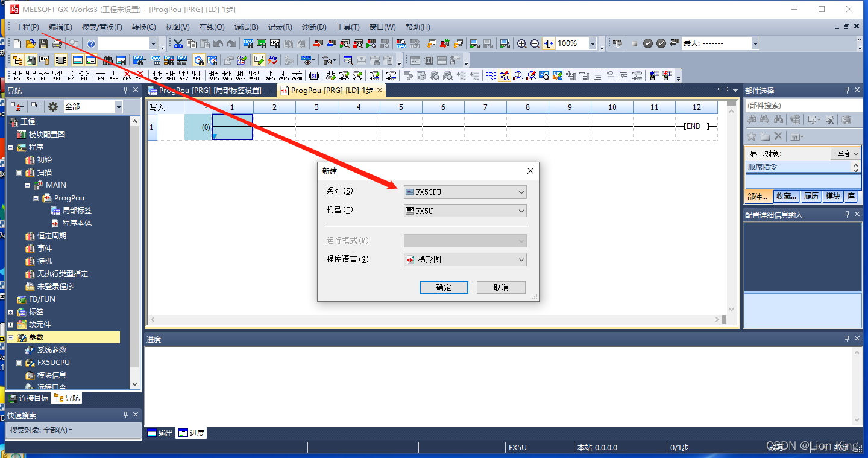This screenshot has width=868, height=458.
Task: Open the 系列 FX5CPU dropdown
Action: pyautogui.click(x=465, y=192)
